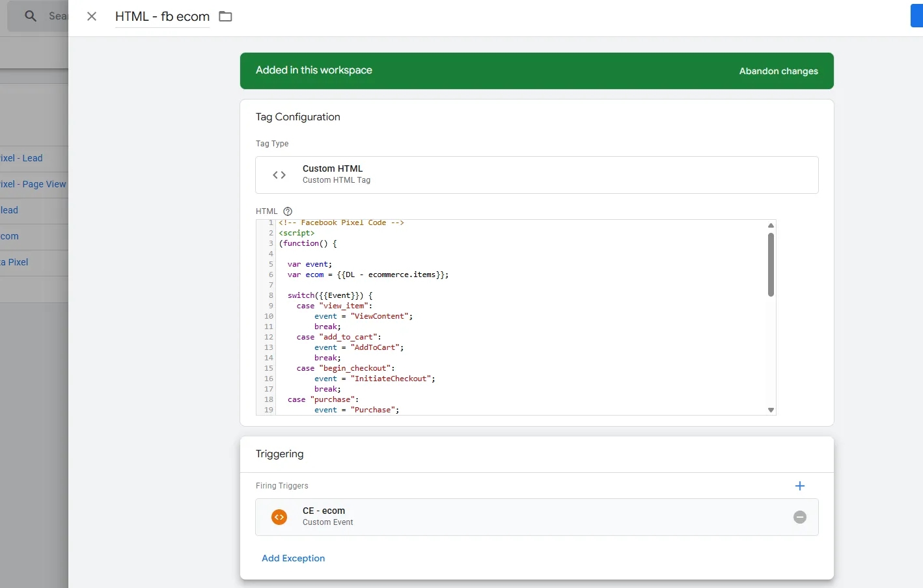Click the '<script>' code line
Image resolution: width=923 pixels, height=588 pixels.
(x=297, y=233)
